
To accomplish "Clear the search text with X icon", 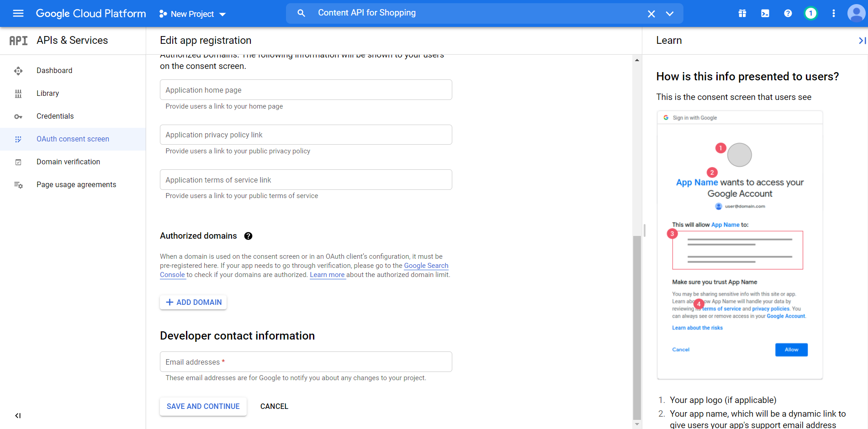I will pyautogui.click(x=651, y=14).
